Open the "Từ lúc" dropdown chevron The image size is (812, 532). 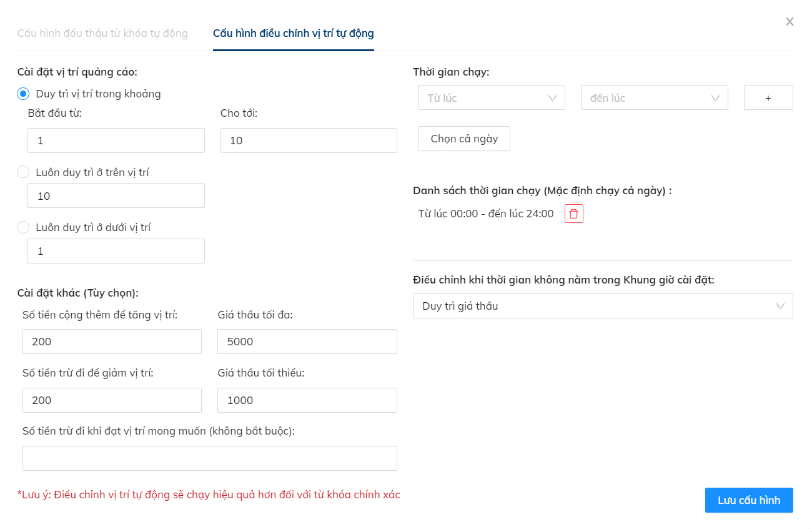click(552, 97)
